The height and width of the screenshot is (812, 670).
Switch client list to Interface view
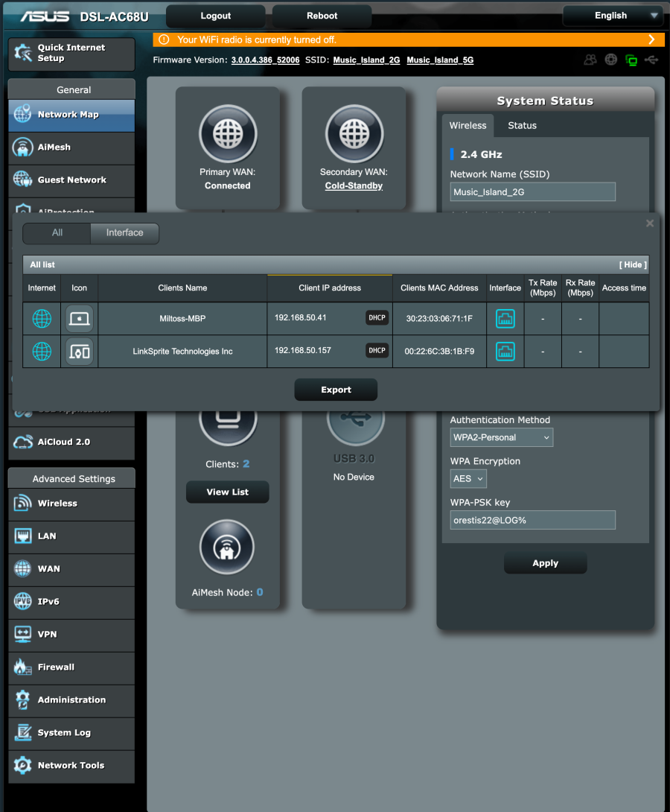(x=124, y=233)
